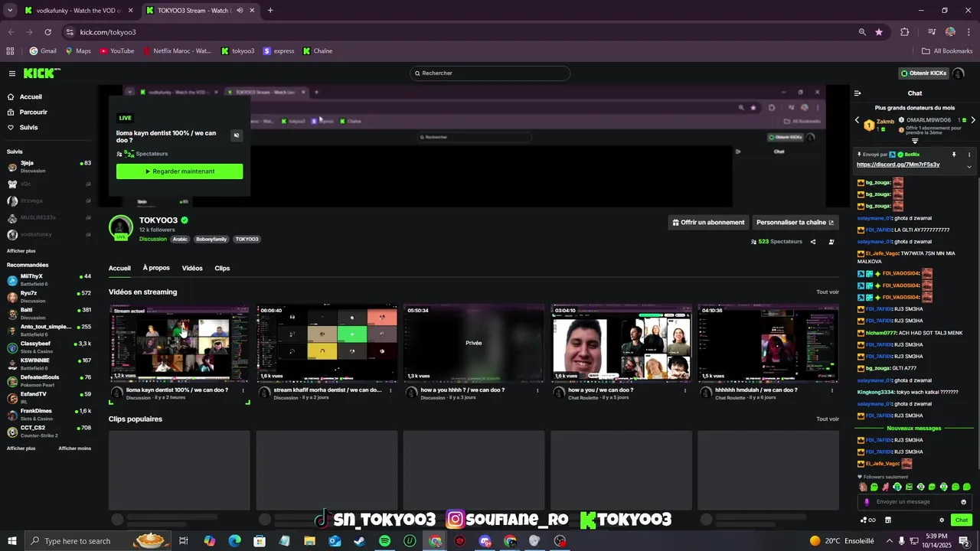Switch to the 'Clips' channel tab
This screenshot has width=980, height=551.
click(x=222, y=268)
